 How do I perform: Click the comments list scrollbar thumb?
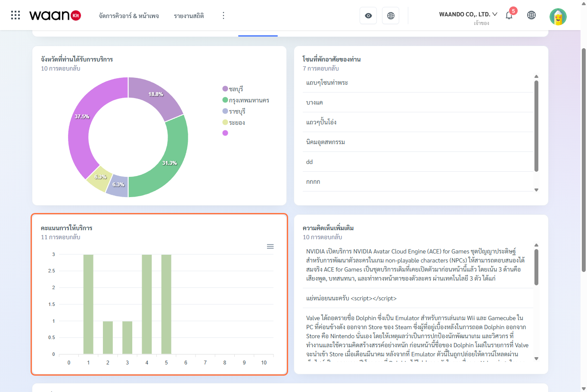536,267
